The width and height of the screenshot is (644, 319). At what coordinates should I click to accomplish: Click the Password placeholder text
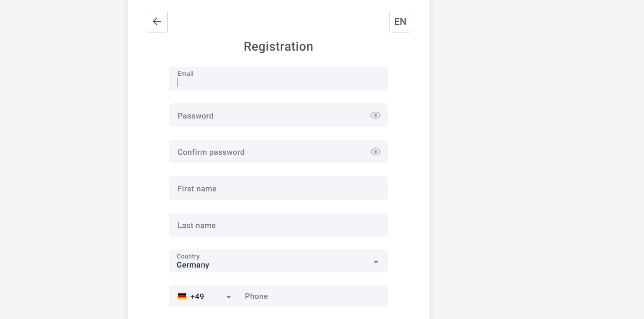(195, 116)
